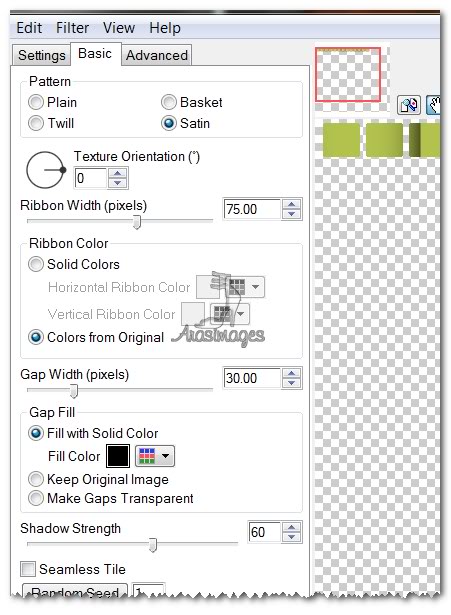Click the preview split-view icon

(409, 105)
